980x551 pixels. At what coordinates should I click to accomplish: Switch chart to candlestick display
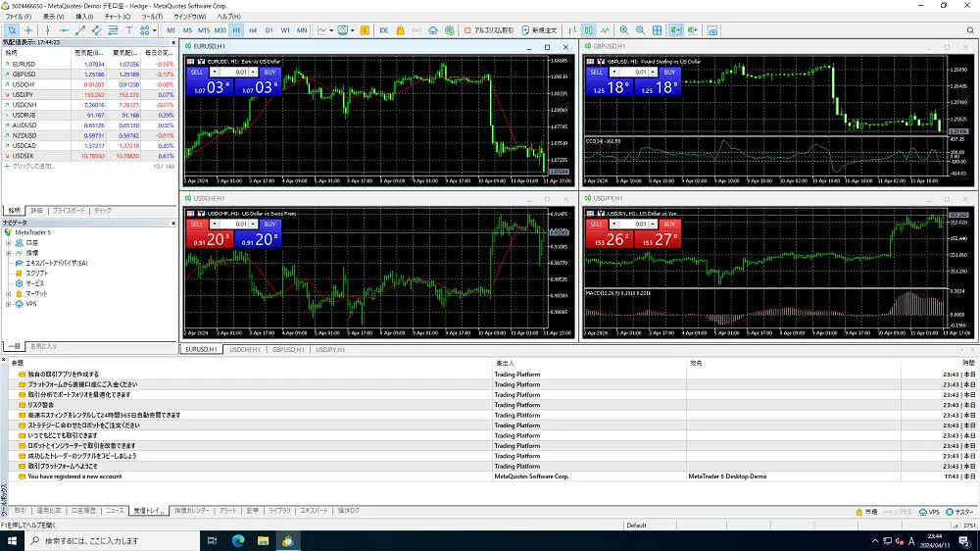(589, 30)
